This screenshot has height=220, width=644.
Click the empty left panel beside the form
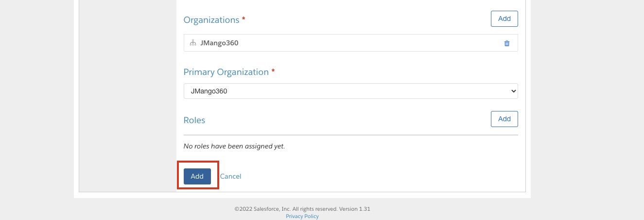click(x=127, y=97)
